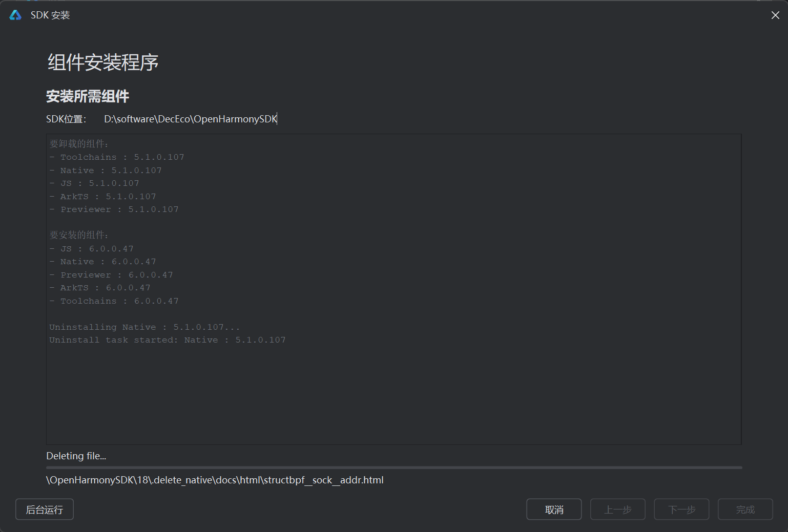Screen dimensions: 788x532
Task: Select log line 'Native : 6.0.0.47'
Action: tap(102, 262)
